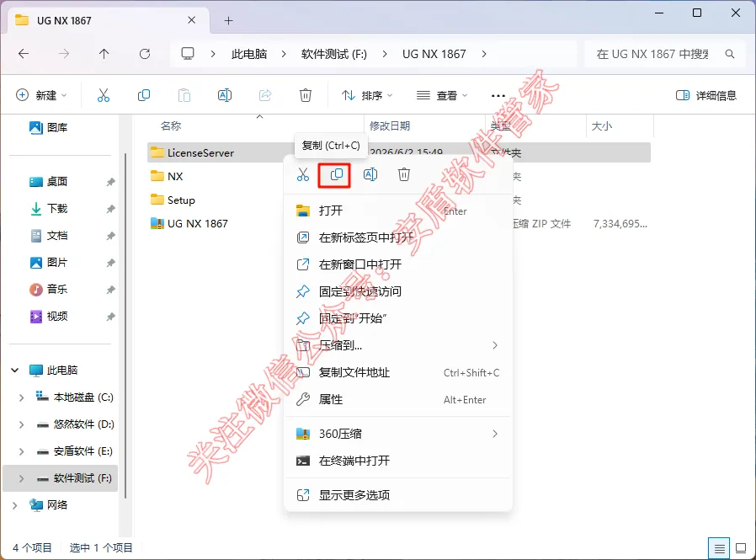Click the Delete trash icon in context menu
756x560 pixels.
404,174
